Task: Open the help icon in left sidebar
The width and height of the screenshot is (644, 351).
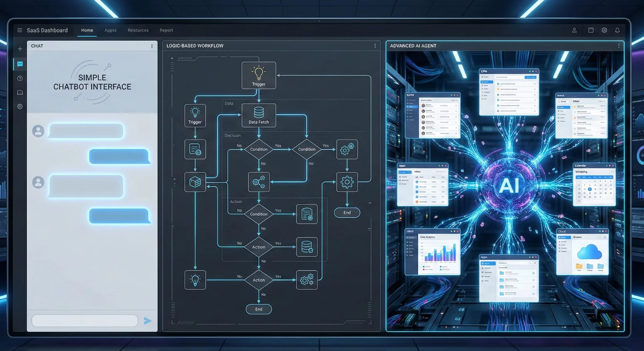Action: [x=20, y=79]
